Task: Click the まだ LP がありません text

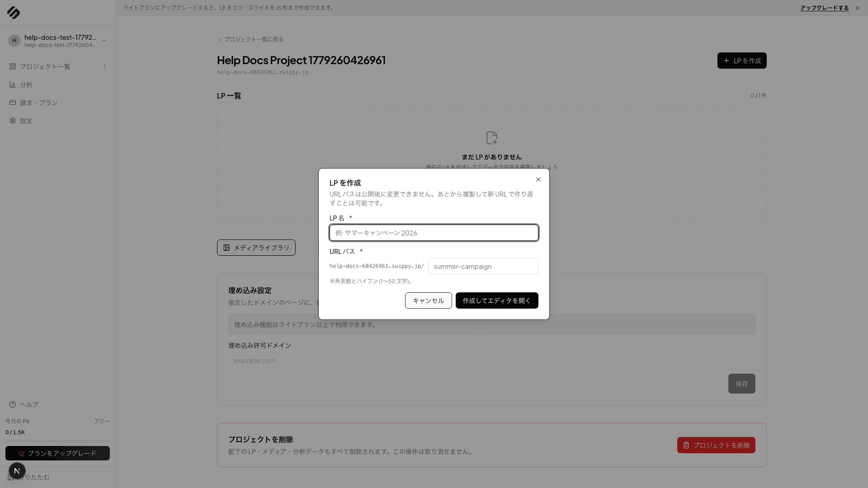Action: [492, 157]
